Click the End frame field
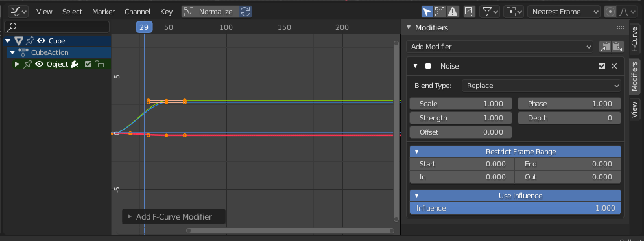Image resolution: width=644 pixels, height=241 pixels. click(x=567, y=164)
